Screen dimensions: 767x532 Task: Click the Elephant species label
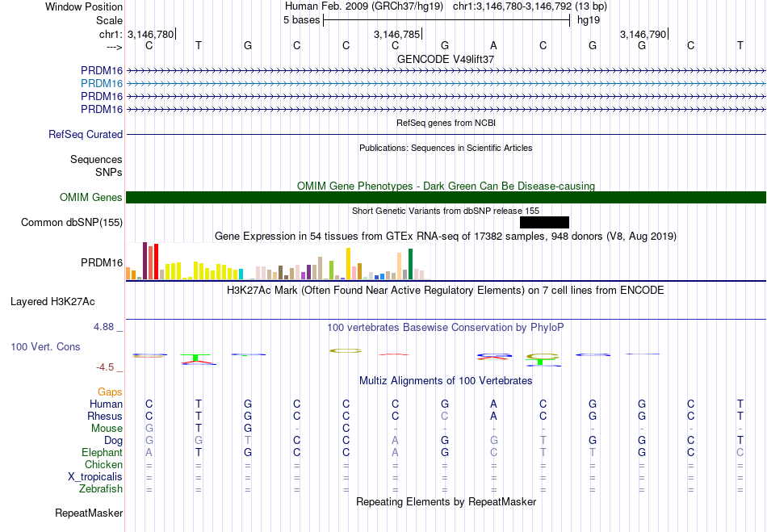tap(102, 452)
